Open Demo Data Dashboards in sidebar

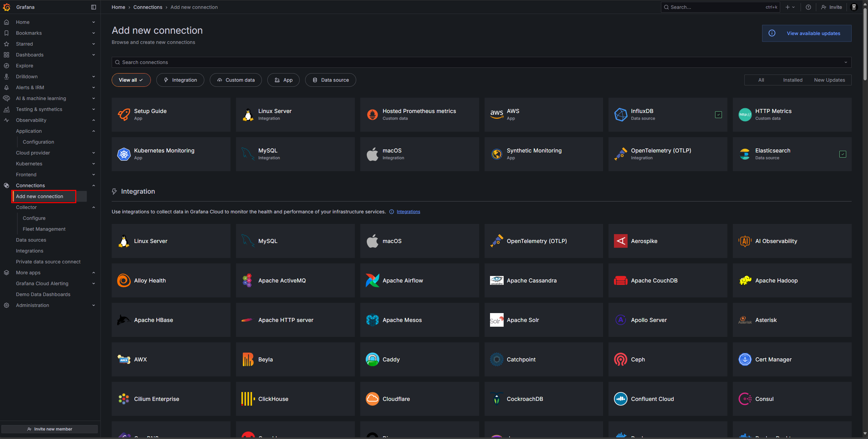coord(43,294)
